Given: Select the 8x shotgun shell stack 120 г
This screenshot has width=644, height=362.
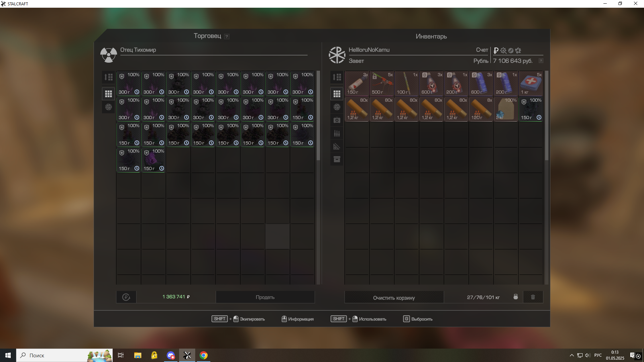Looking at the screenshot, I should pos(481,109).
